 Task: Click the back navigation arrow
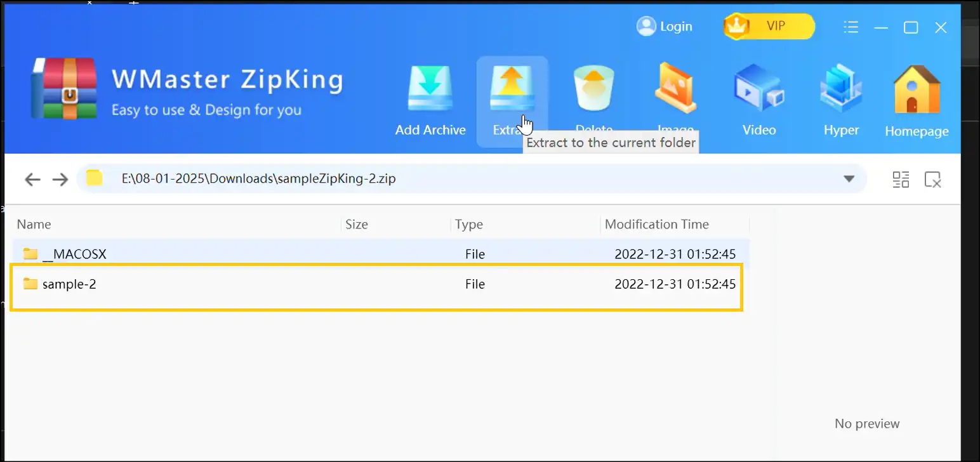click(x=32, y=179)
